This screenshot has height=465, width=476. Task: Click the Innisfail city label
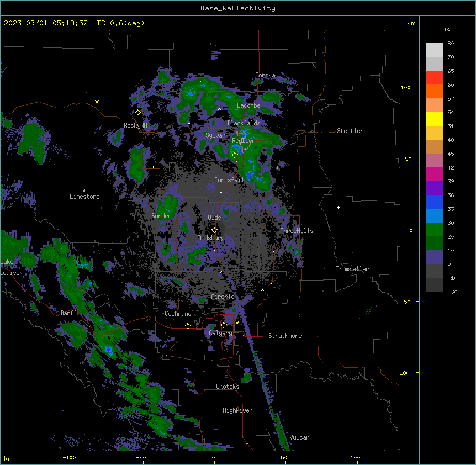(x=229, y=180)
